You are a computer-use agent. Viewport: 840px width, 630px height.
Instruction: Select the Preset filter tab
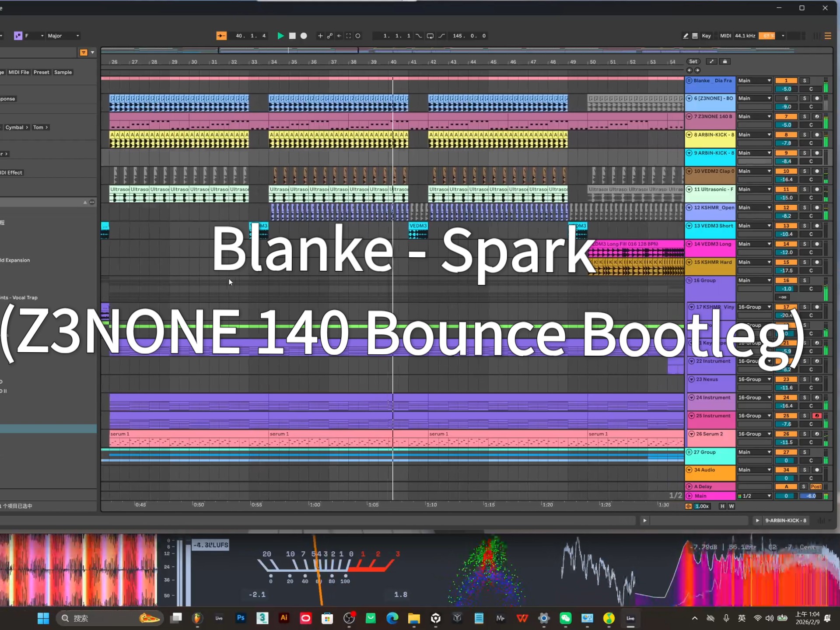[x=42, y=72]
